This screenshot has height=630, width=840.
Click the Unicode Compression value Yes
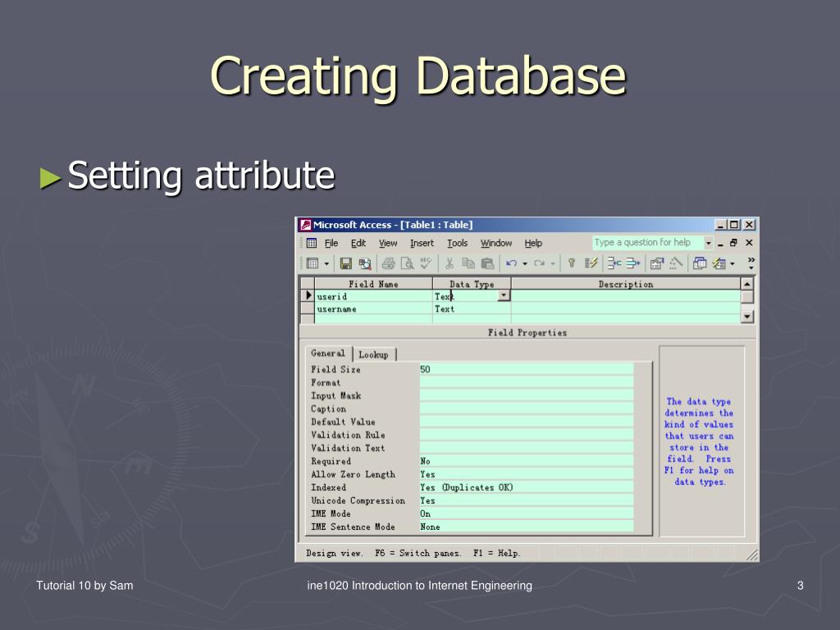point(527,500)
